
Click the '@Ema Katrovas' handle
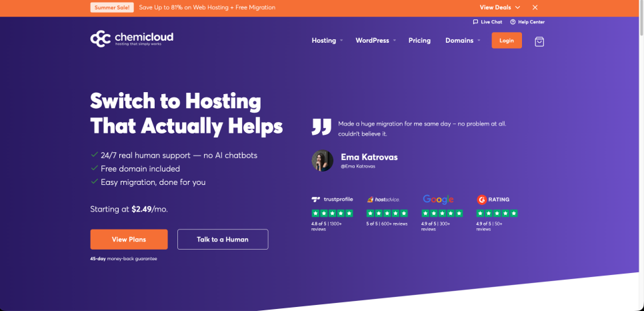coord(358,167)
